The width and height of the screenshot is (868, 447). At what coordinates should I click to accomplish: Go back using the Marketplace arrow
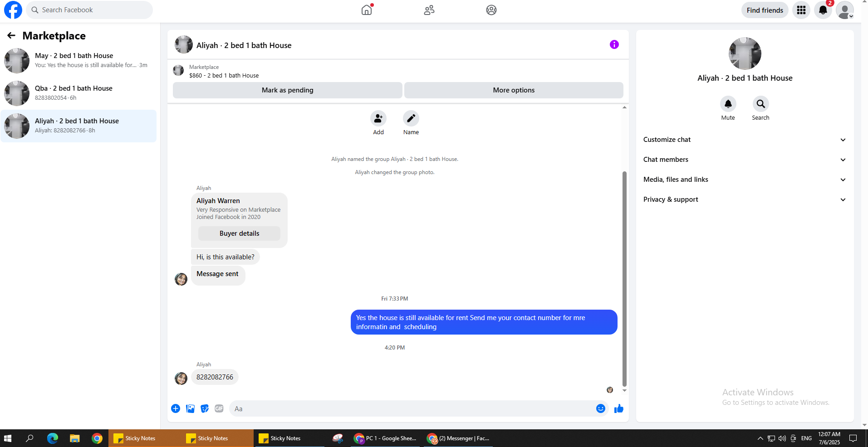click(11, 35)
